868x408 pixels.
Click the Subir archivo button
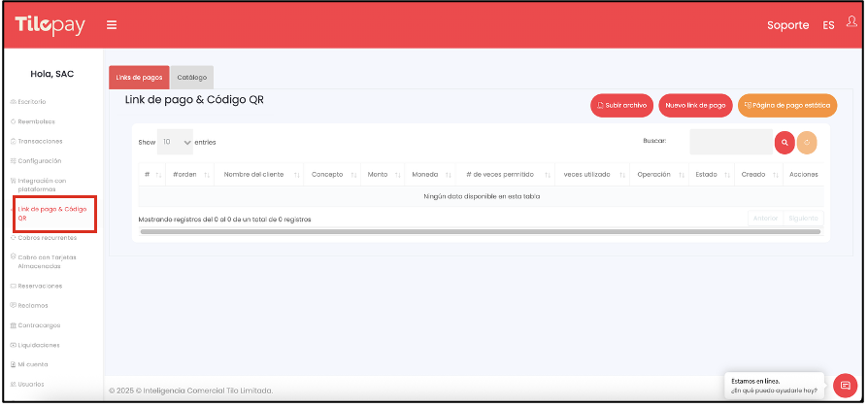coord(621,105)
